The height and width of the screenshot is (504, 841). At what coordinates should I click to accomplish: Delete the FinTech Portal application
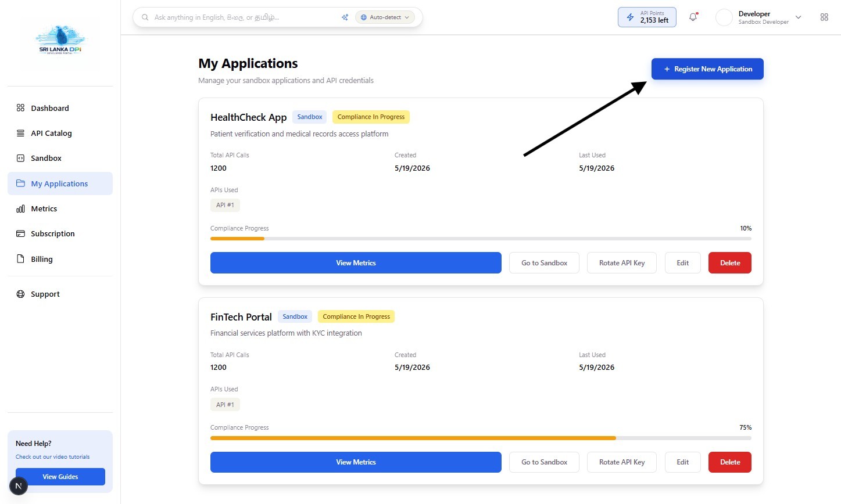coord(730,462)
